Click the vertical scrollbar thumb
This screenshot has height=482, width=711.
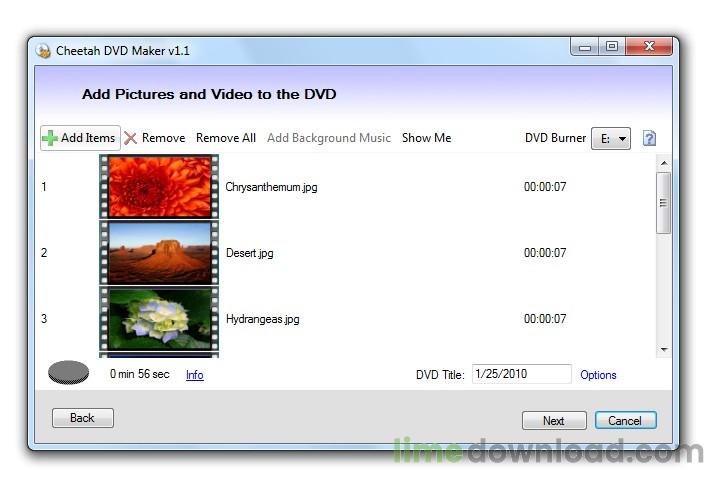[664, 203]
